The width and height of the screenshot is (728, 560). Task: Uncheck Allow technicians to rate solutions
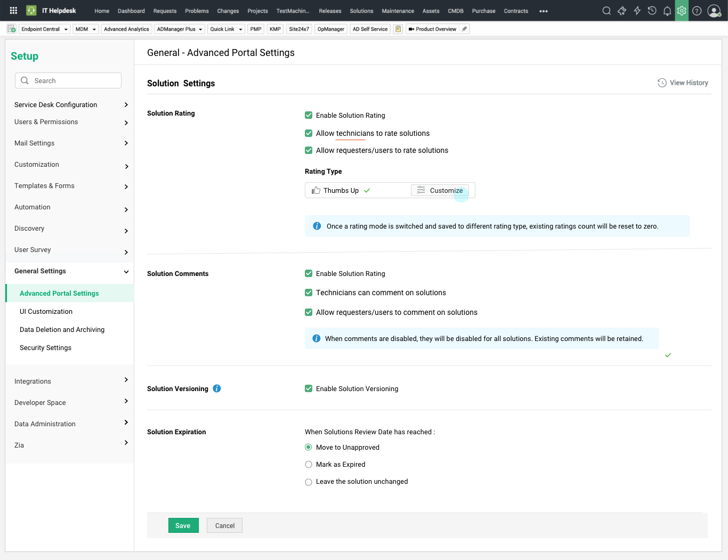tap(309, 133)
